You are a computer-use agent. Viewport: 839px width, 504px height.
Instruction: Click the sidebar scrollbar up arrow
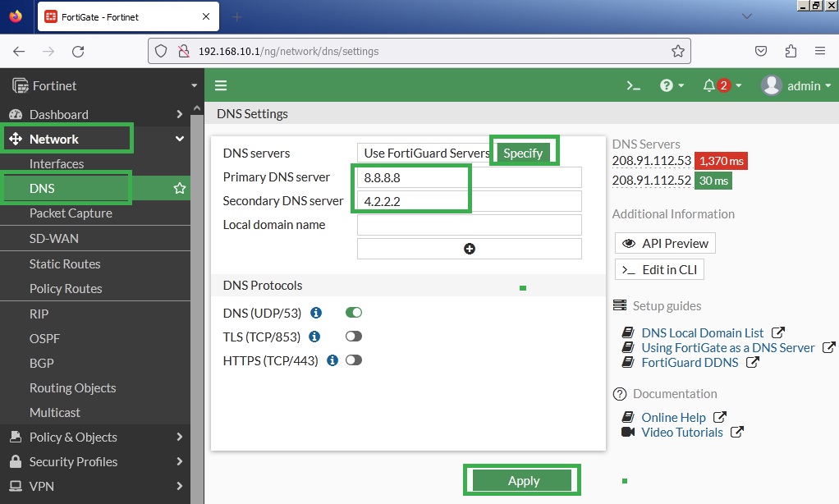(197, 108)
